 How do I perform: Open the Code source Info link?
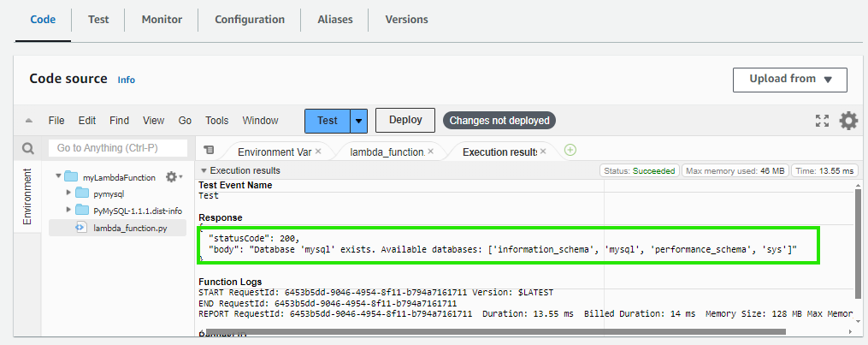tap(126, 80)
